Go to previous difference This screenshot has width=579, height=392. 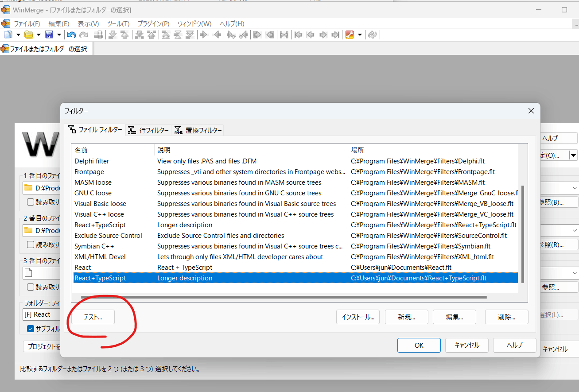point(125,35)
